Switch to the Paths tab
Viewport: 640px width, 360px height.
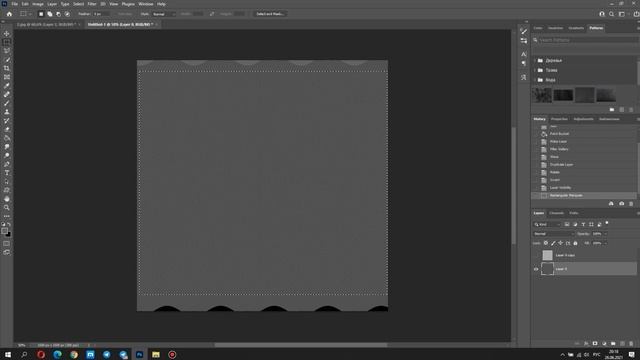click(574, 213)
